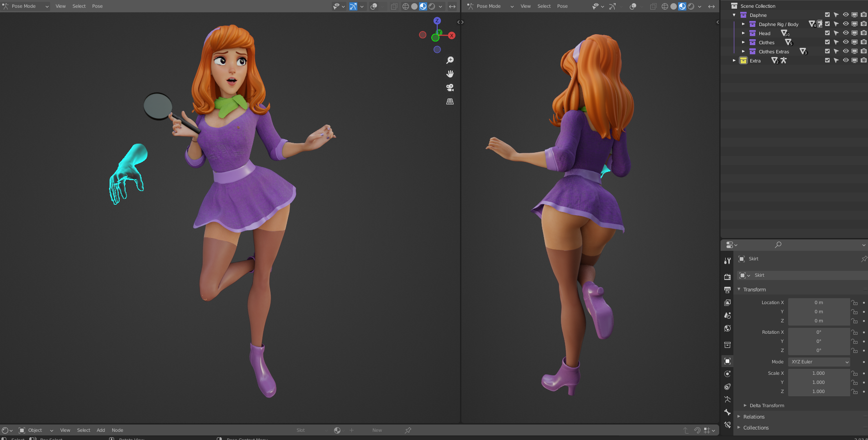Open the Bone Constraints properties tab

[727, 424]
